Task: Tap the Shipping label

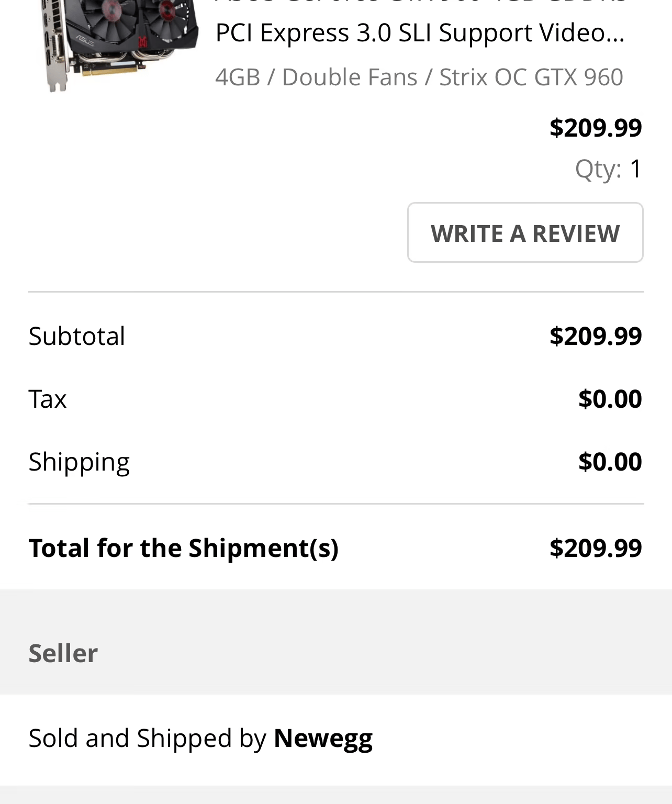Action: coord(79,462)
